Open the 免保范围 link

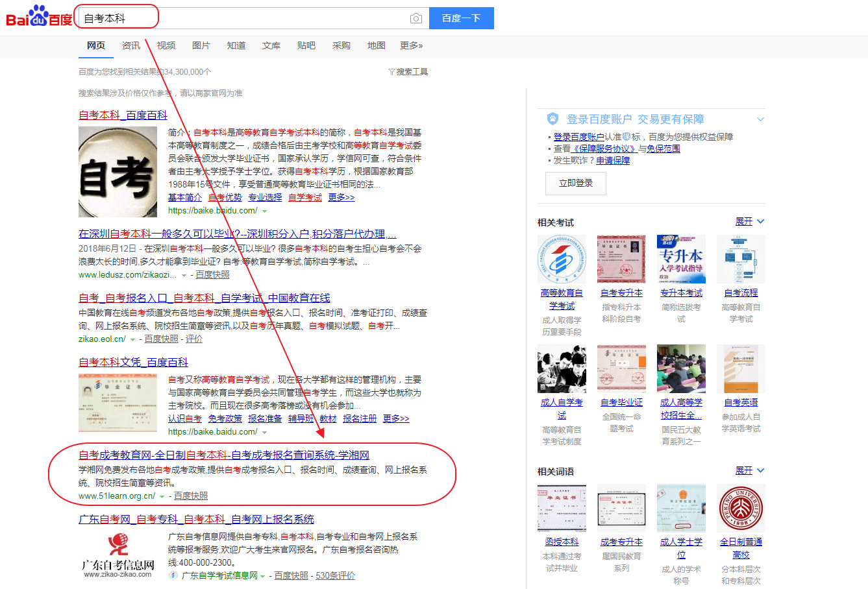point(663,149)
